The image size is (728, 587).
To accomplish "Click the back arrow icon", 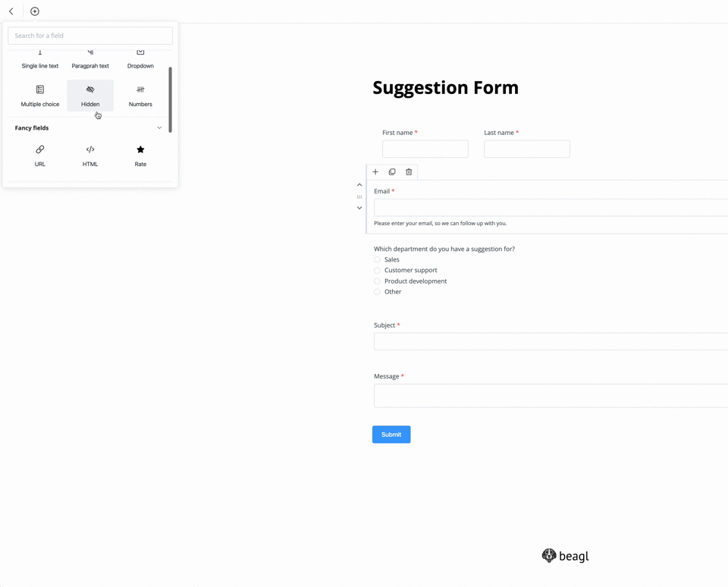I will point(11,11).
